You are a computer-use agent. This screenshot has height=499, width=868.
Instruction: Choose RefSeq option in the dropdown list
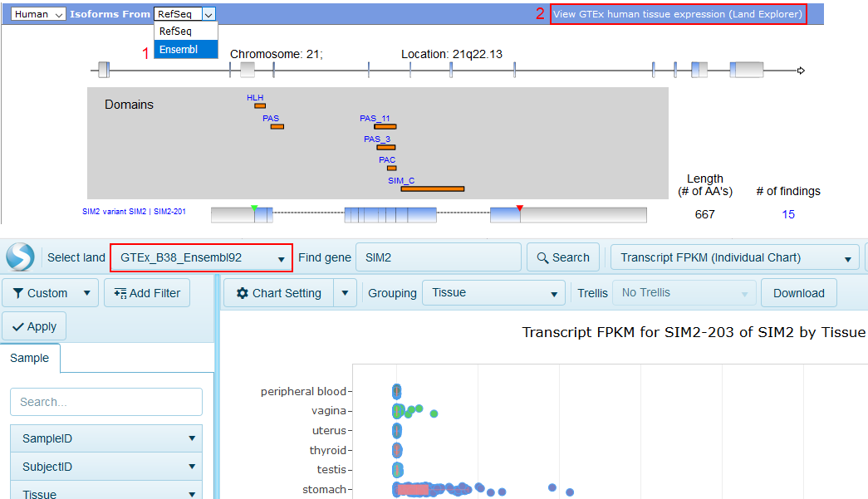pos(175,31)
